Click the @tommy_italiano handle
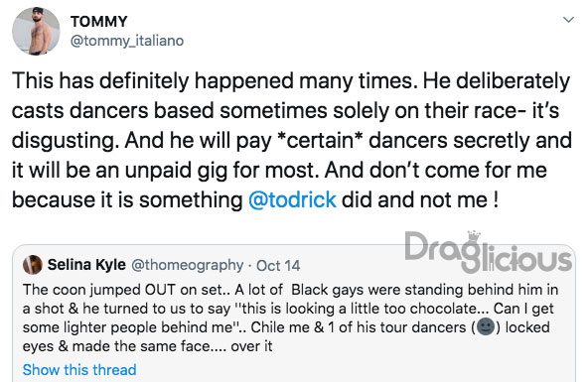Screen dimensions: 588x382 (127, 41)
